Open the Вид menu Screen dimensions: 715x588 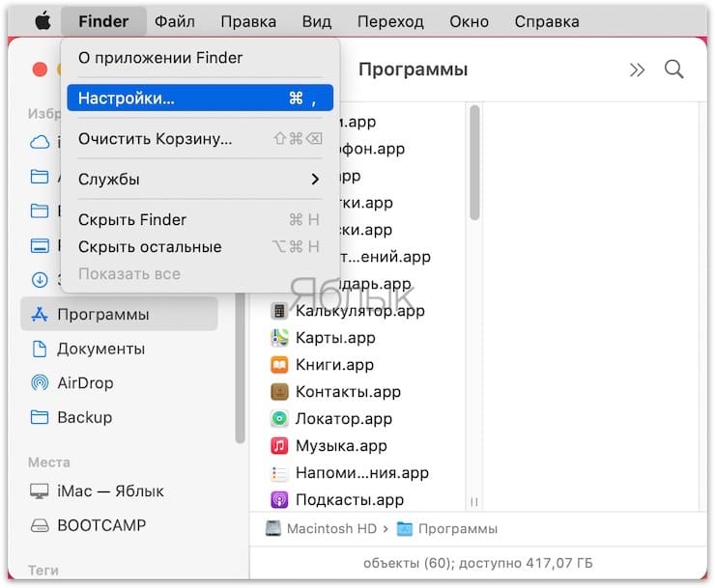317,21
